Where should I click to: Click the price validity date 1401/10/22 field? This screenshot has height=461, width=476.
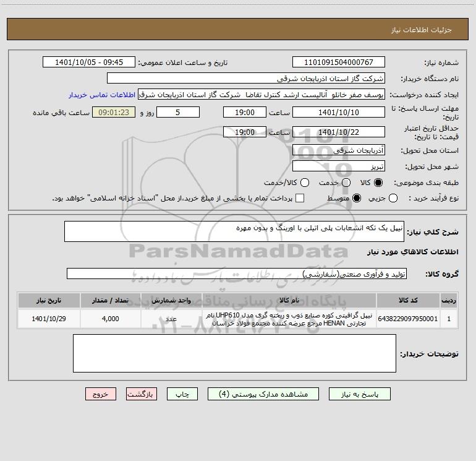coord(339,132)
